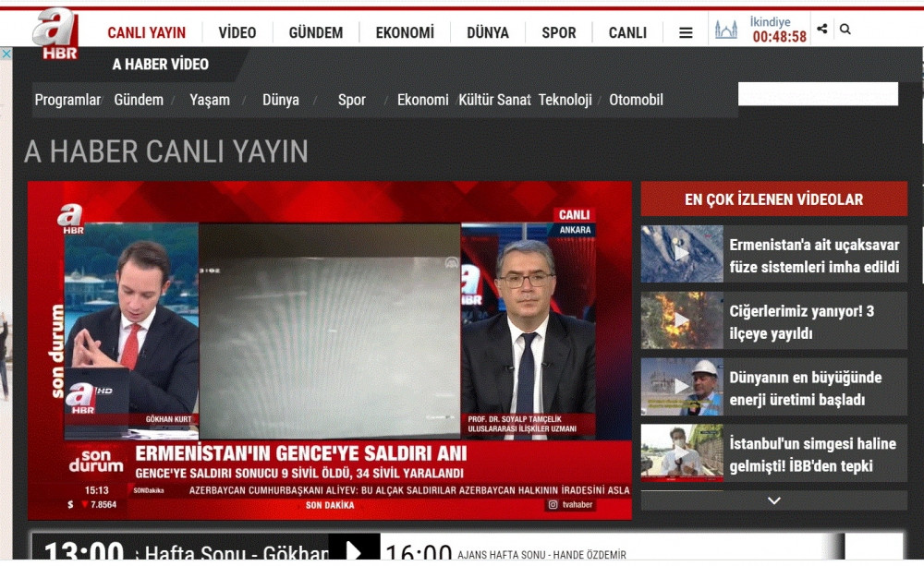Open Ermenistan uçaksavar füze video thumbnail
Screen dimensions: 924x566
click(x=682, y=254)
